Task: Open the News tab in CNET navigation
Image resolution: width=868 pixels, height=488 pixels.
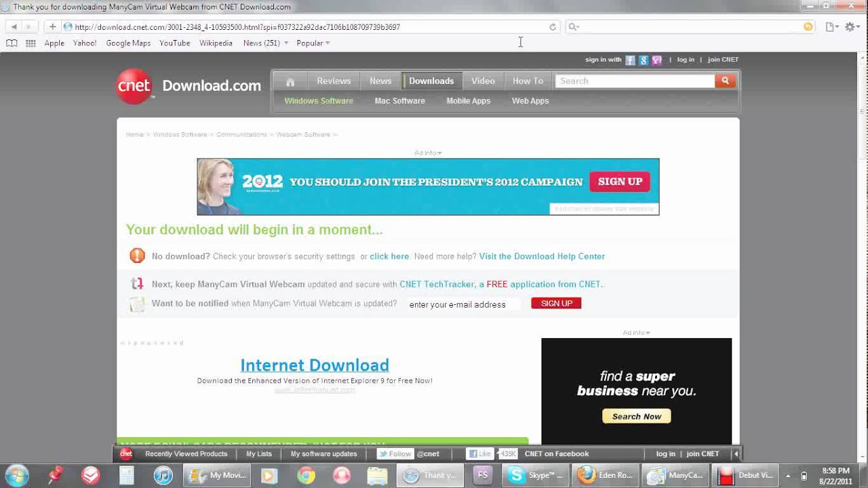Action: 380,81
